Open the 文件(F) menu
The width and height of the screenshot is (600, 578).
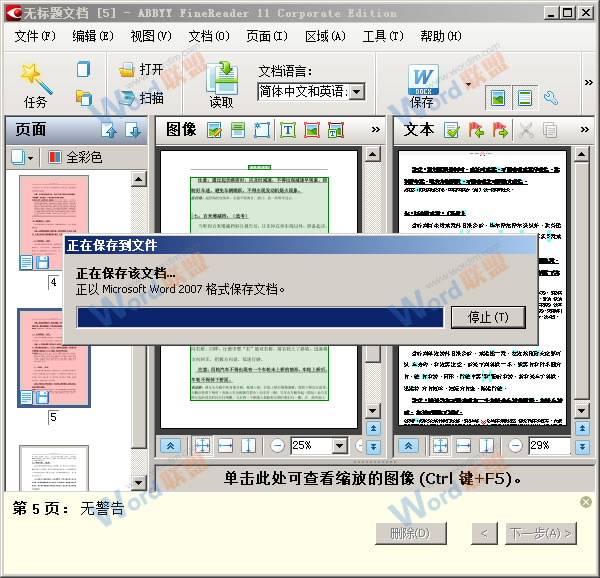click(35, 36)
